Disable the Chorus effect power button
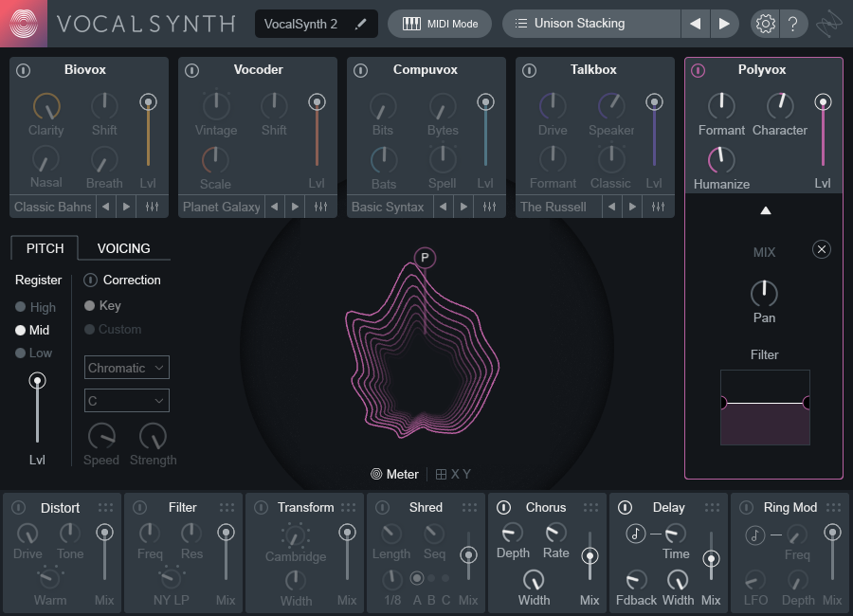 point(504,507)
